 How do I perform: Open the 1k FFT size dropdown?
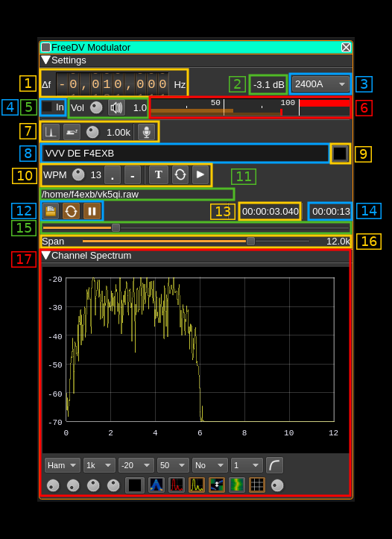tap(99, 465)
